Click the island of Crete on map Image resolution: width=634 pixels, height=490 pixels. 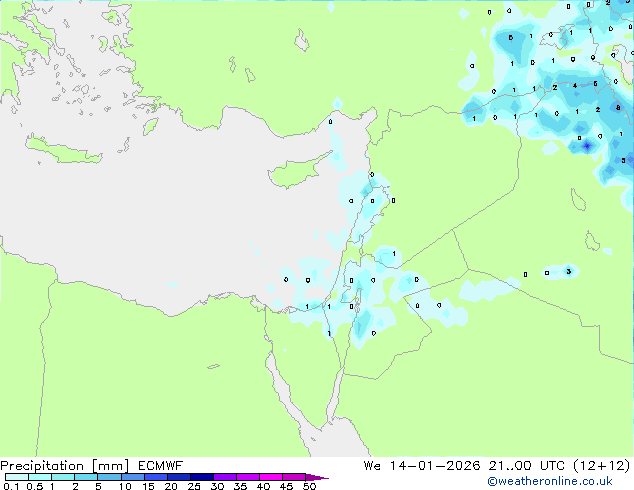tap(63, 150)
